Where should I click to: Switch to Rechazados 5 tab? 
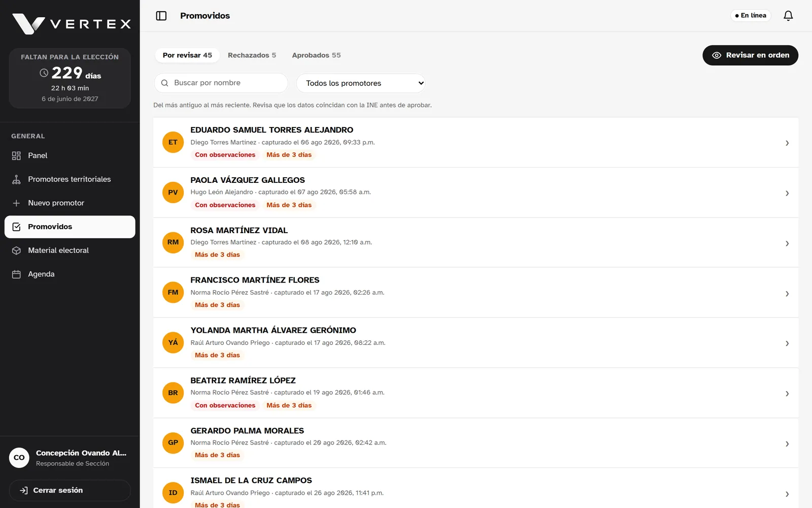[x=252, y=55]
